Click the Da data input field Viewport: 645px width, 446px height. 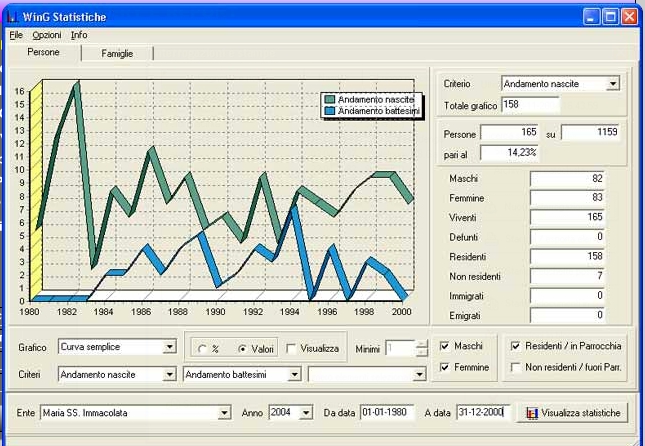386,413
